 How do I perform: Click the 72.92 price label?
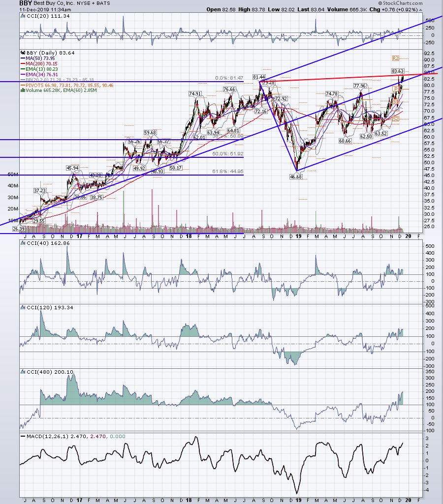[x=281, y=98]
